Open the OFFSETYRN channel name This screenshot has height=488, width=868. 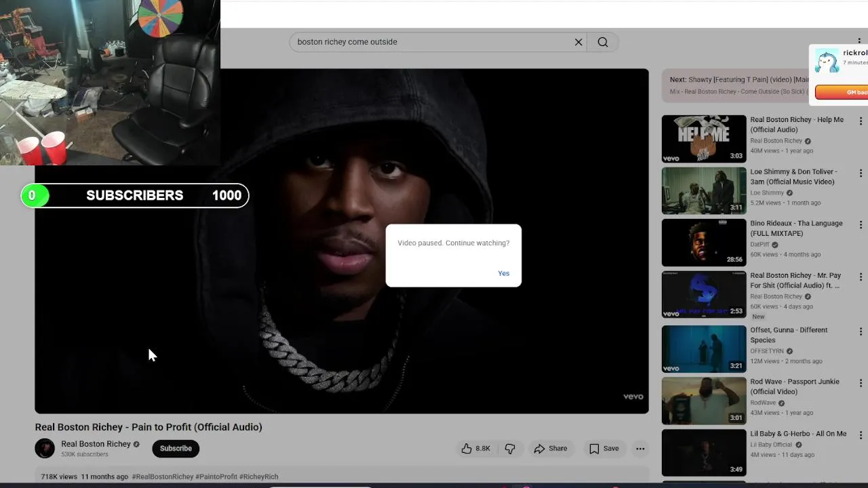[x=767, y=351]
